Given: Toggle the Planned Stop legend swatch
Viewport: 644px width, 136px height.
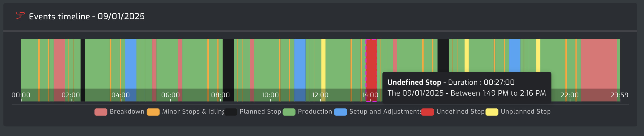Looking at the screenshot, I should [x=231, y=112].
